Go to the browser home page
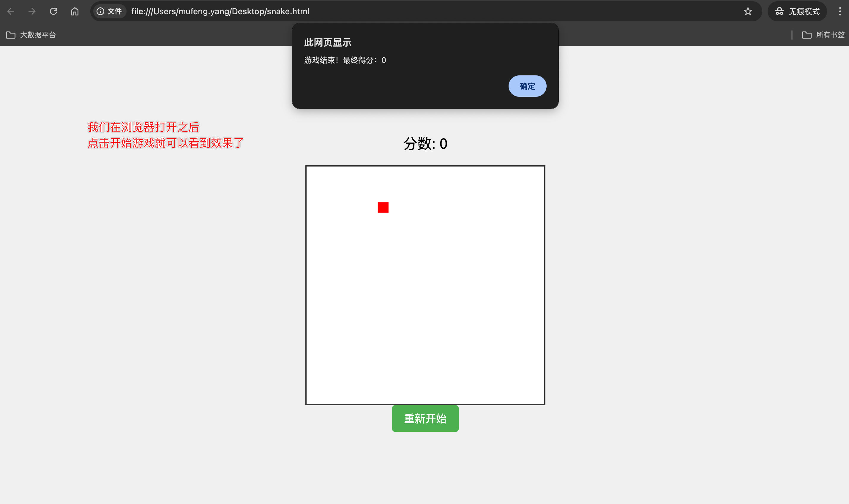The height and width of the screenshot is (504, 849). click(x=75, y=12)
